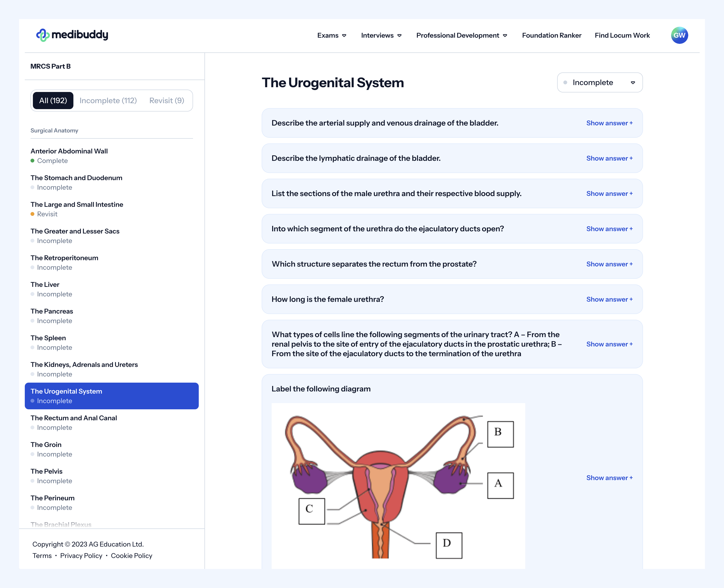Open the GW user avatar menu
724x588 pixels.
click(679, 35)
